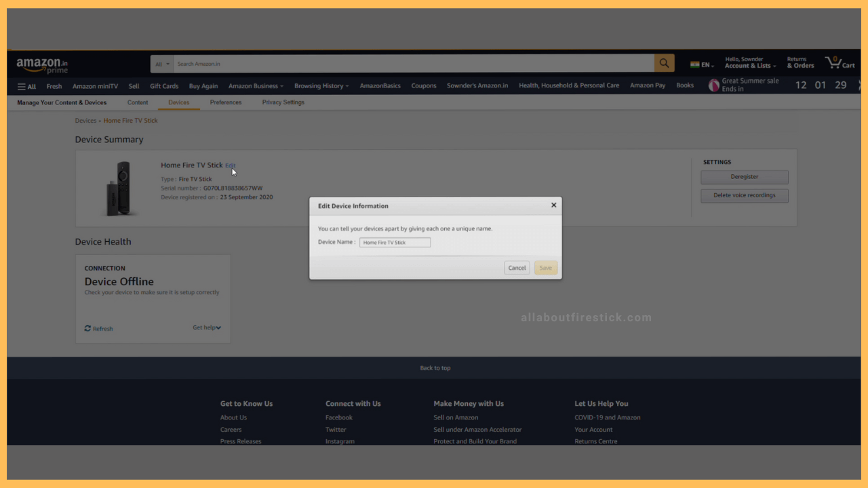The image size is (868, 488).
Task: Close the Edit Device Information dialog
Action: pos(553,205)
